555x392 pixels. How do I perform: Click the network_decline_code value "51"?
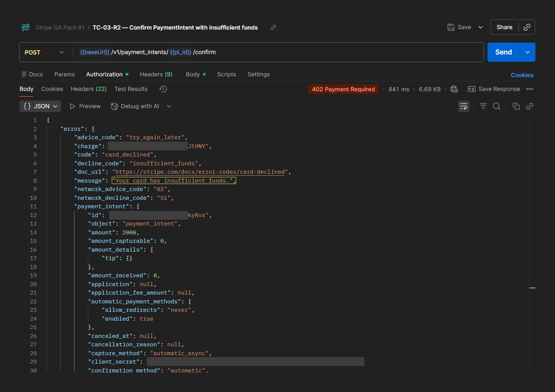point(164,198)
